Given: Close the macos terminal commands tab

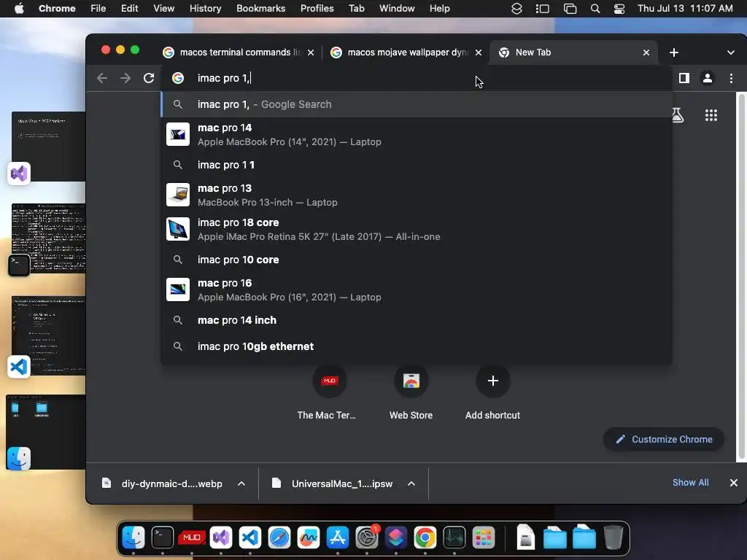Looking at the screenshot, I should click(311, 52).
